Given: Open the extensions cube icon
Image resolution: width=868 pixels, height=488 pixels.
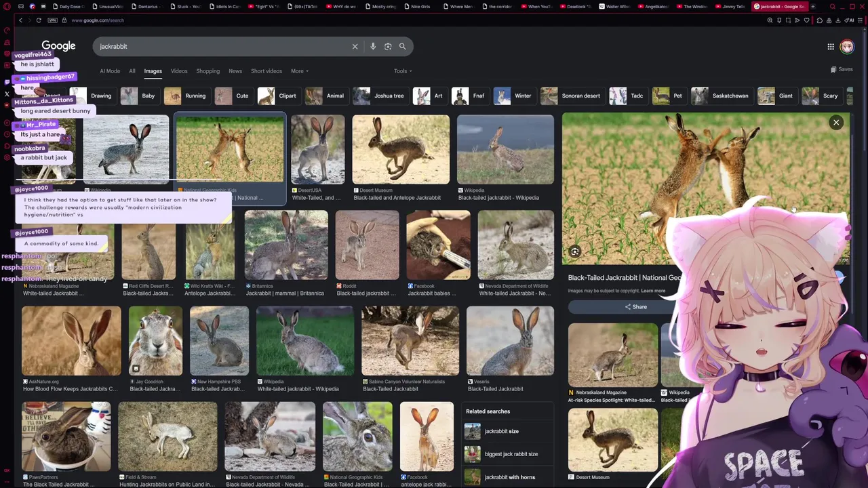Looking at the screenshot, I should 819,20.
